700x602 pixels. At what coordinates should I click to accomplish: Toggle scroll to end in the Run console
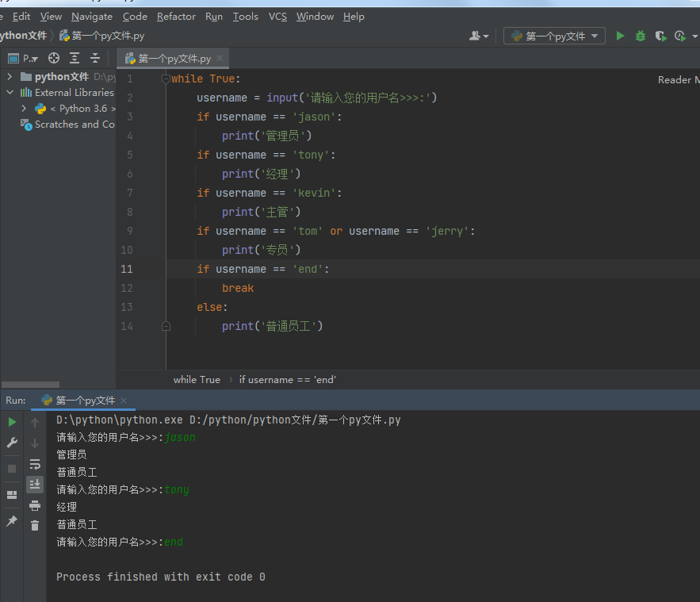(35, 484)
